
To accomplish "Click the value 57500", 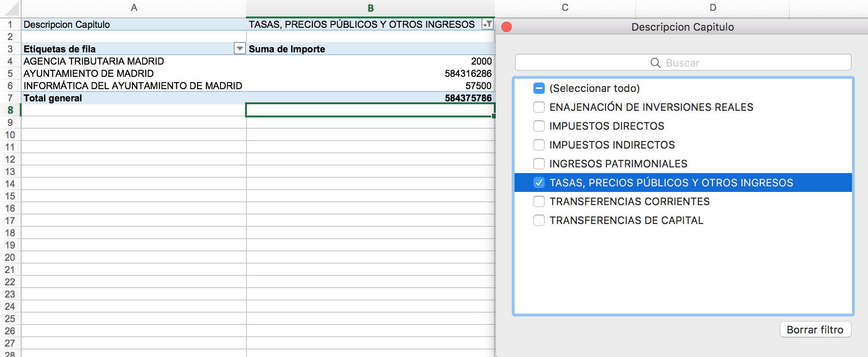I will click(478, 86).
